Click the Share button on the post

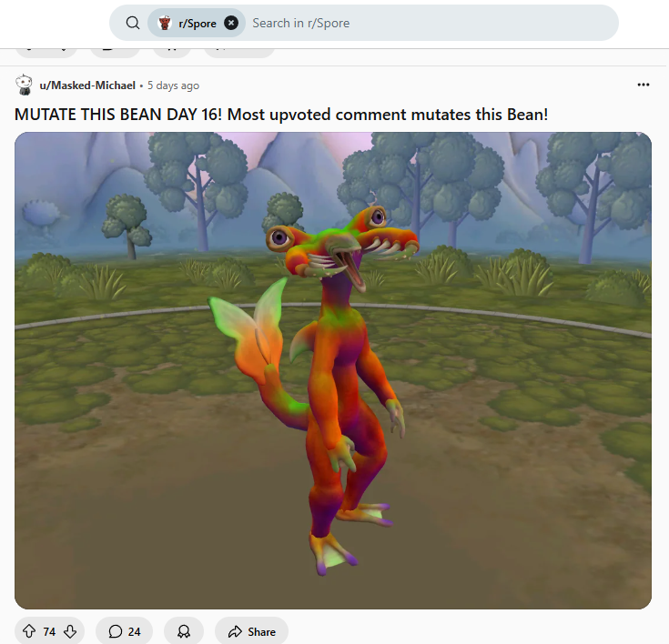(x=252, y=631)
